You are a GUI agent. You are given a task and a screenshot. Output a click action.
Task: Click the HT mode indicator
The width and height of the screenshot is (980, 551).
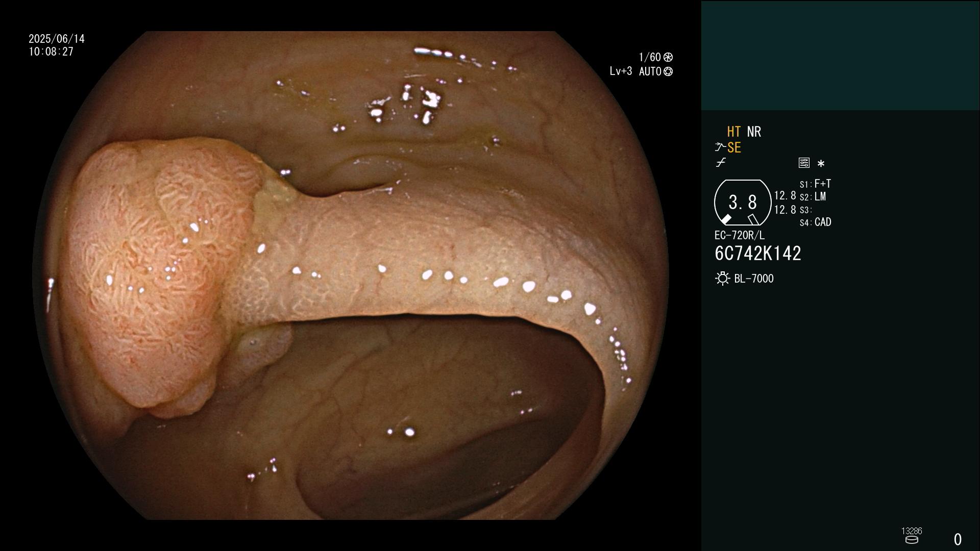tap(734, 132)
